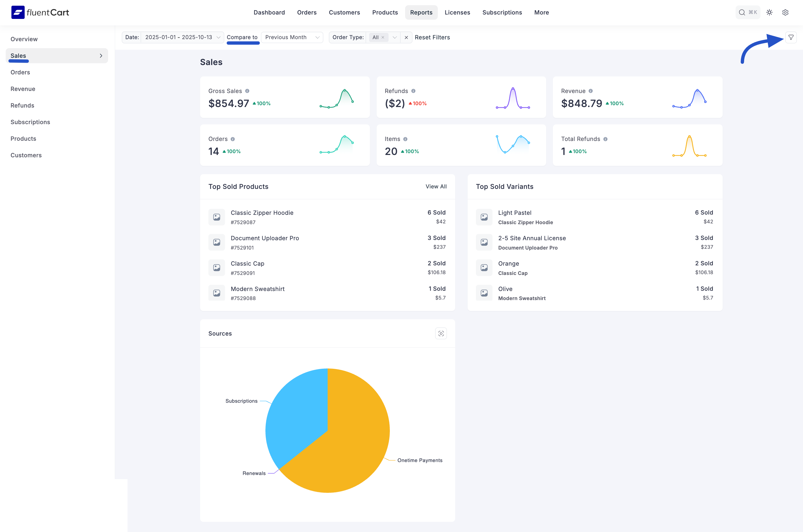Click View All on Top Sold Products
803x532 pixels.
[x=436, y=186]
